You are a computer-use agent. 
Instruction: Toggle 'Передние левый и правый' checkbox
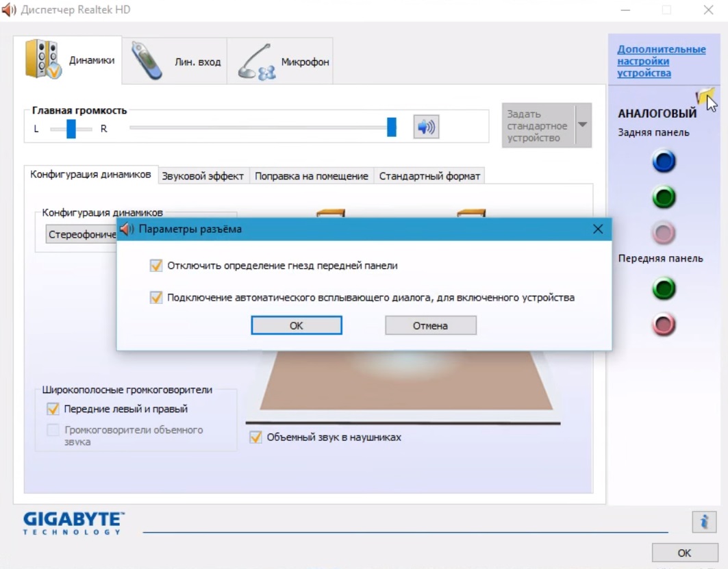click(53, 409)
